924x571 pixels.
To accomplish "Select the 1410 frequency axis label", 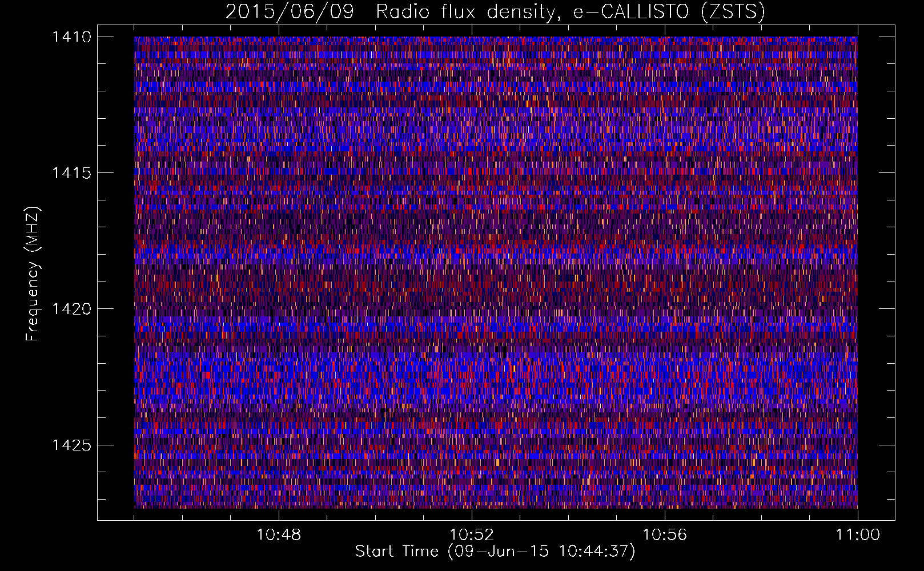I will [71, 37].
